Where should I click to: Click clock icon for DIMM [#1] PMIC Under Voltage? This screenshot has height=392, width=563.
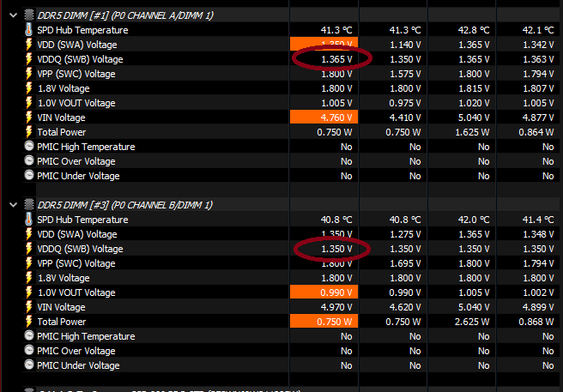pyautogui.click(x=29, y=175)
